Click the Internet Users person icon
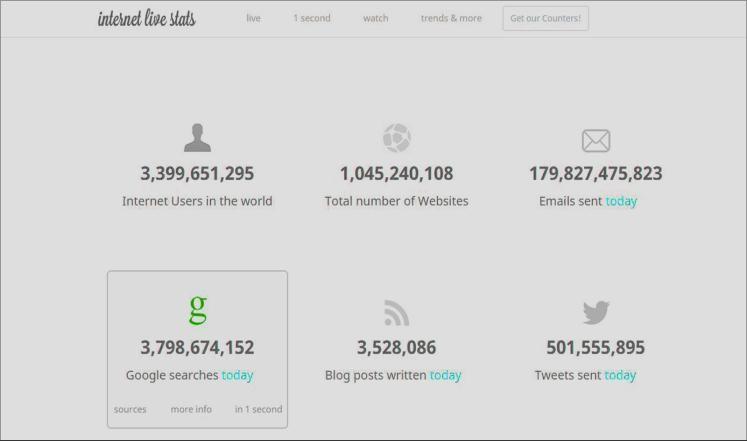This screenshot has width=747, height=441. click(197, 138)
